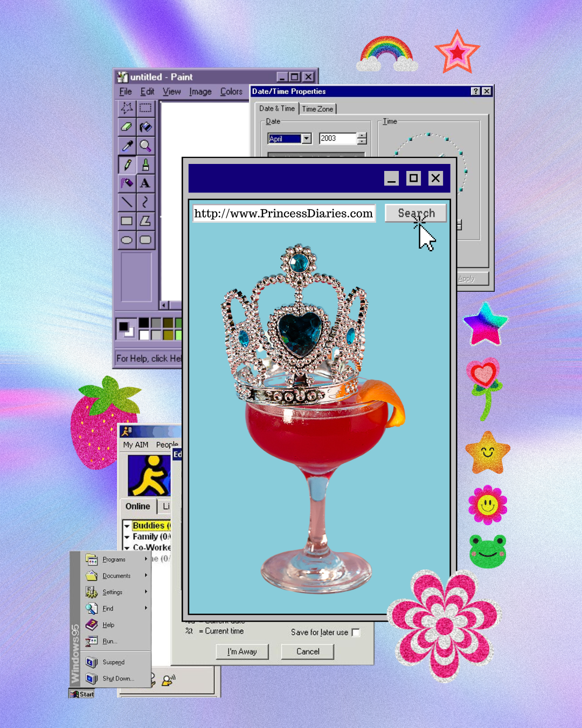Open the My AIM menu
This screenshot has width=582, height=728.
coord(136,445)
